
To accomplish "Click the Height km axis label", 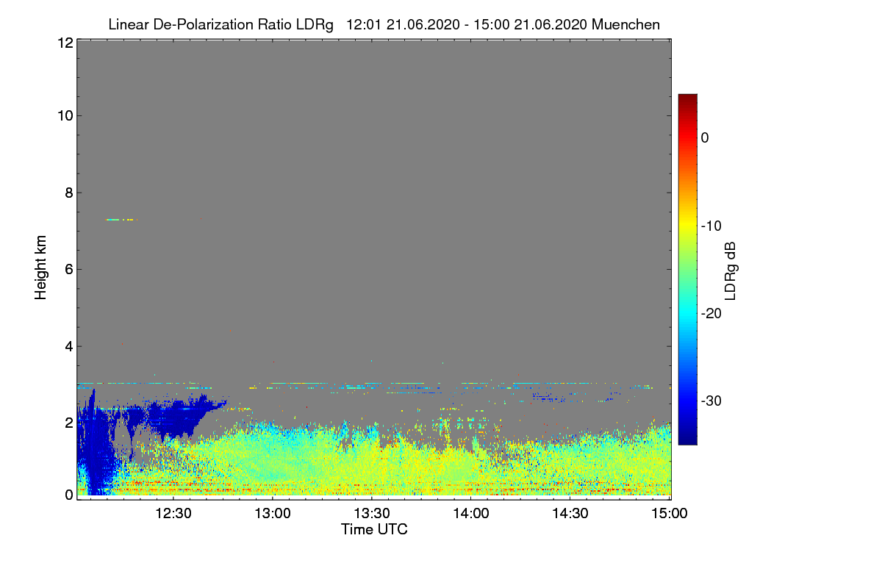I will point(40,268).
